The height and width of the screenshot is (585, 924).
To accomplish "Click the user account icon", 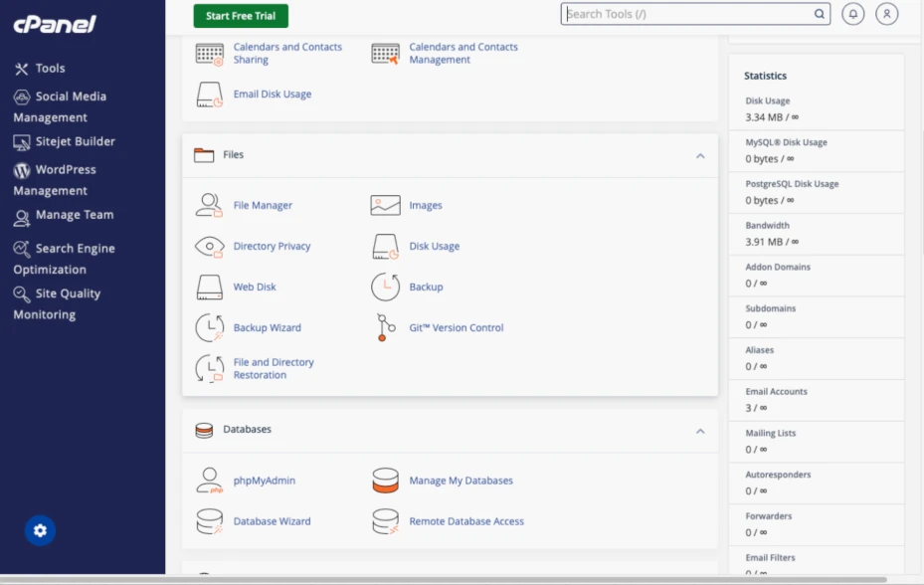I will point(886,14).
